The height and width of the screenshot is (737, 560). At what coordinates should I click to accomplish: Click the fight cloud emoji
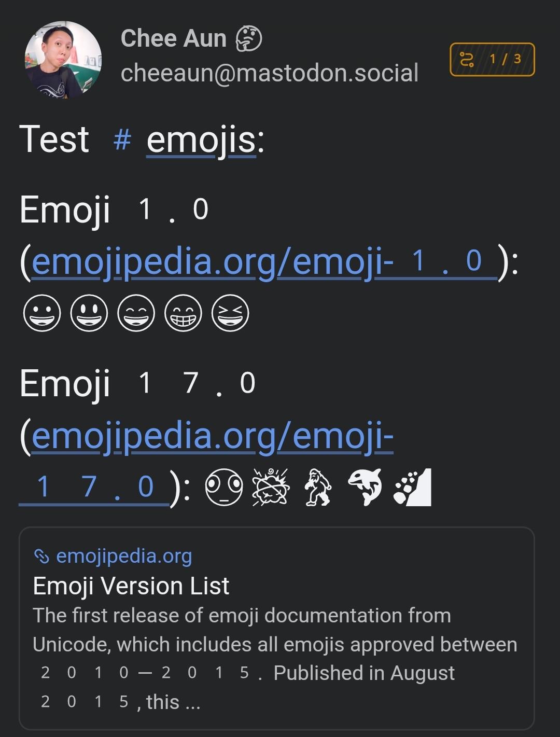(271, 487)
